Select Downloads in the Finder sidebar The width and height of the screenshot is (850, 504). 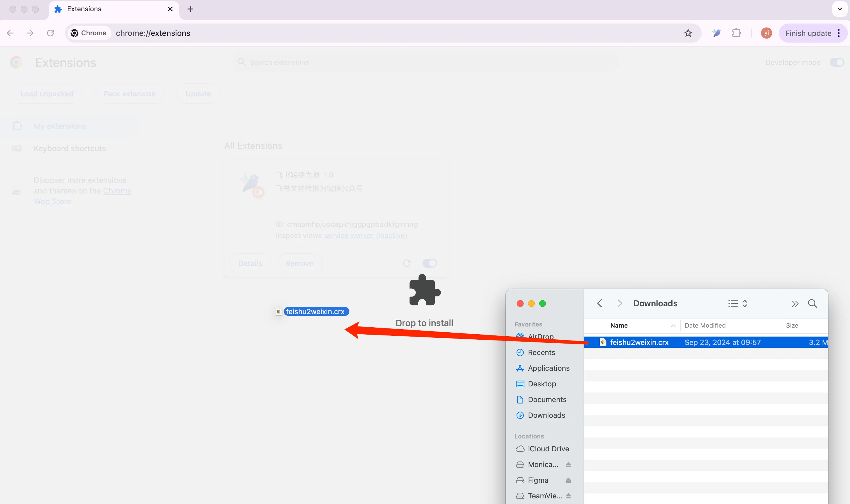[x=546, y=415]
